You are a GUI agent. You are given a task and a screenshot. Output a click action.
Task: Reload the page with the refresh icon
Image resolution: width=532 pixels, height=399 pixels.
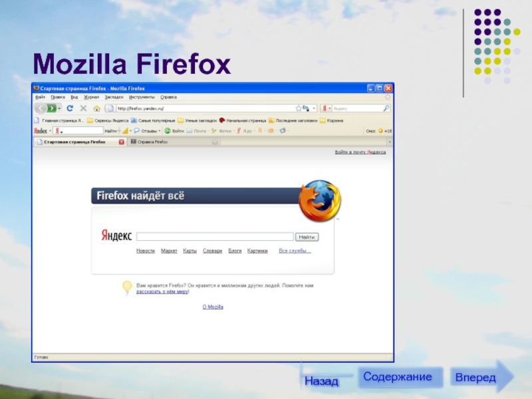(x=70, y=108)
